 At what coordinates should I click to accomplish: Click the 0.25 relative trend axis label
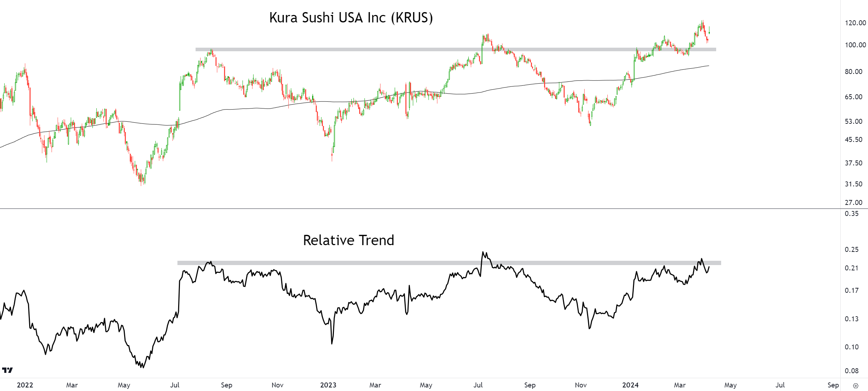[852, 249]
